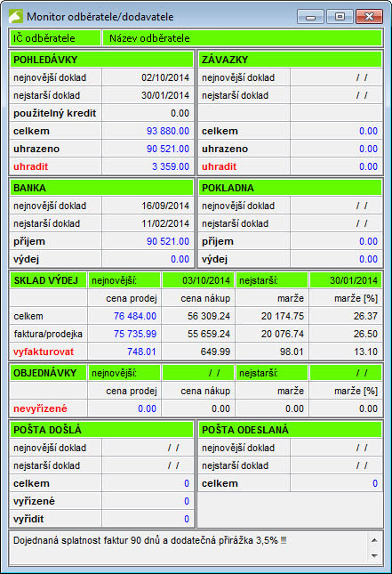Click banka newest document date 16/09/2014
The width and height of the screenshot is (392, 574).
(165, 206)
